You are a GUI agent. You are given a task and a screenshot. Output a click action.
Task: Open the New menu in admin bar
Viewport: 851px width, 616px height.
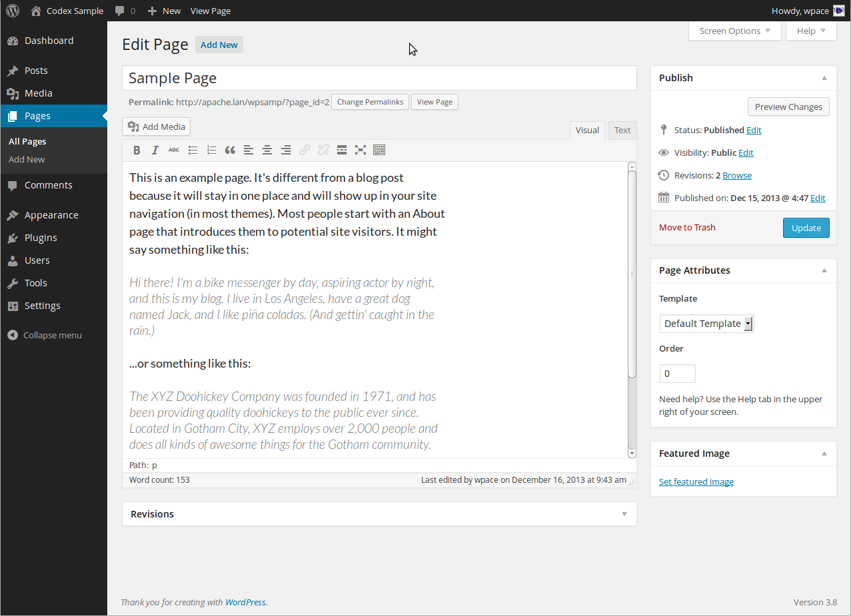click(164, 11)
